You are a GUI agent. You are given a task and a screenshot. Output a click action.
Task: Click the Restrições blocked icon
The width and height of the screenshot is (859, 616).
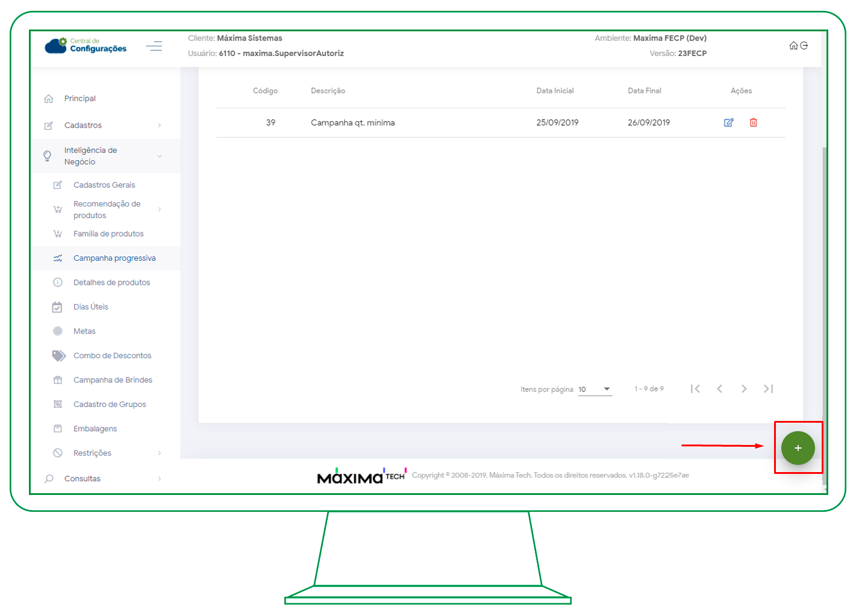58,453
